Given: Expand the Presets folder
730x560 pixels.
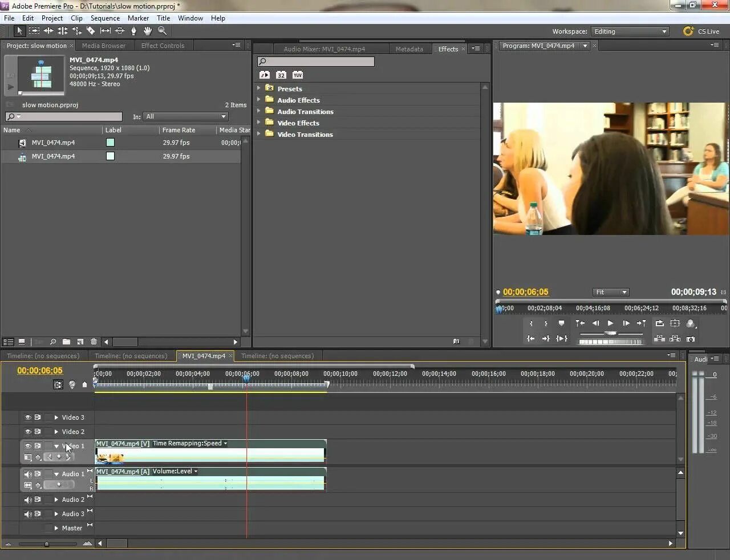Looking at the screenshot, I should 259,88.
